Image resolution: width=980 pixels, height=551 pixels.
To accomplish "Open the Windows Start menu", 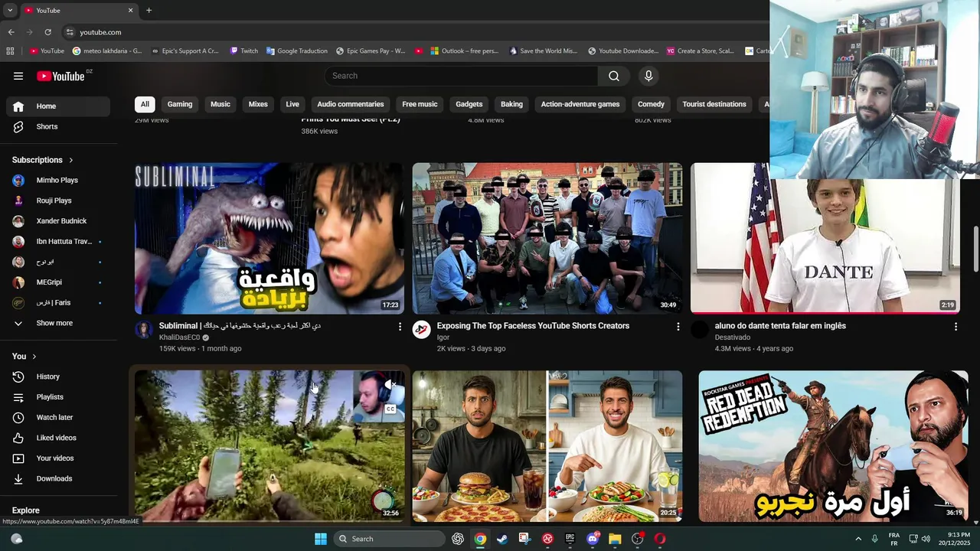I will coord(321,539).
